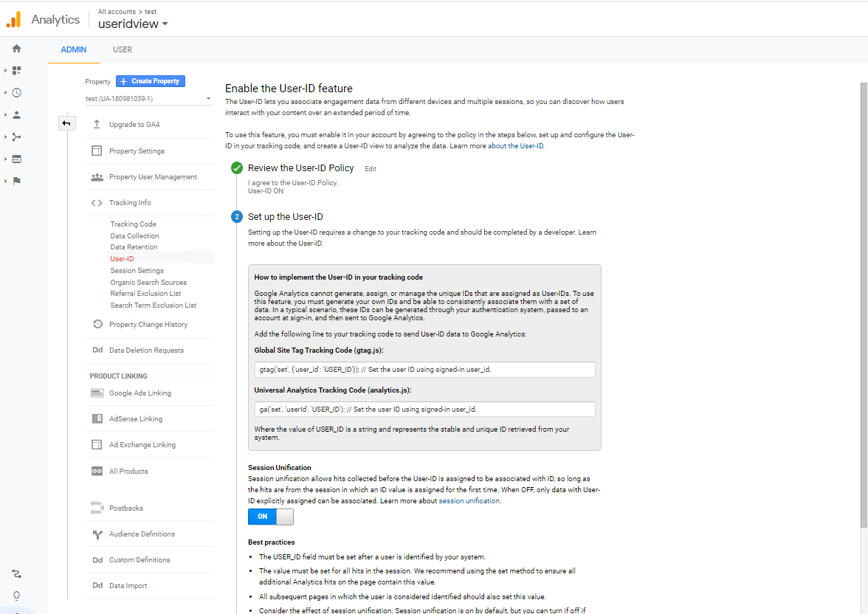Open the Acquisition branching icon in sidebar
Image resolution: width=868 pixels, height=614 pixels.
pyautogui.click(x=16, y=137)
